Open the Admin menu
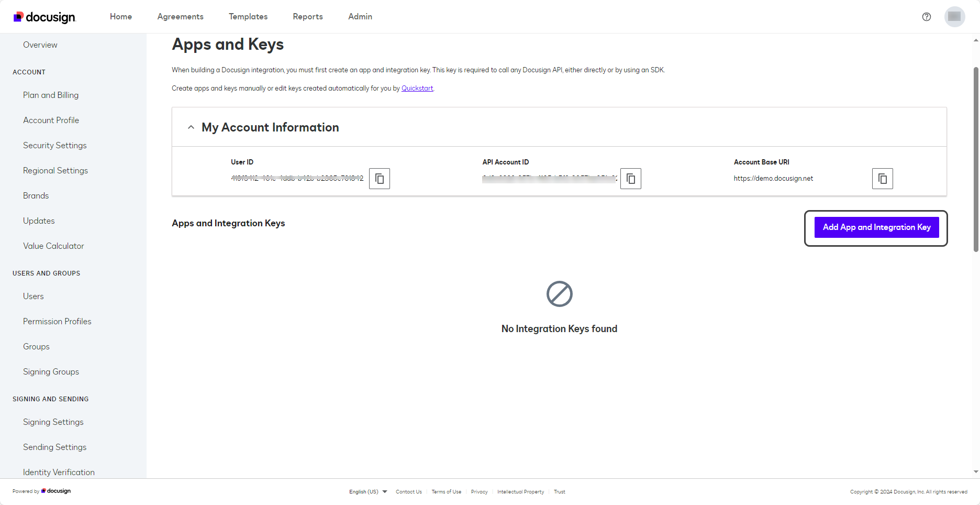Screen dimensions: 980x505 [x=360, y=17]
